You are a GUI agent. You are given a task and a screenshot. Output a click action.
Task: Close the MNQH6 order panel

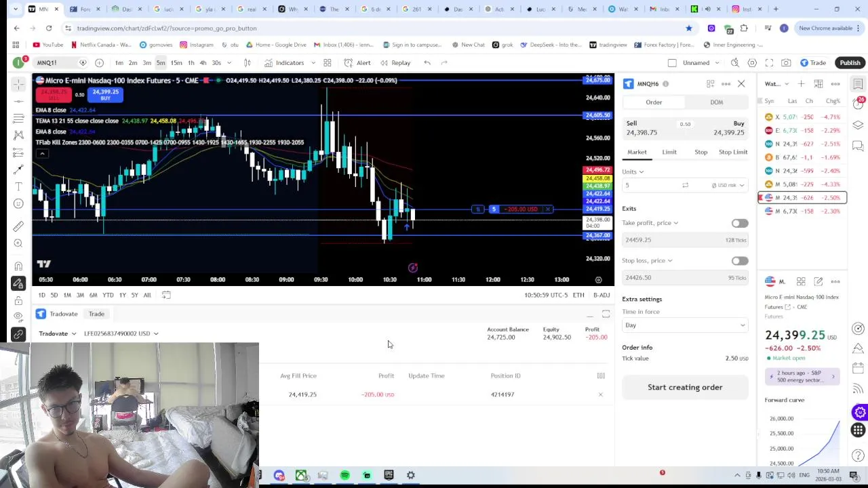(741, 84)
